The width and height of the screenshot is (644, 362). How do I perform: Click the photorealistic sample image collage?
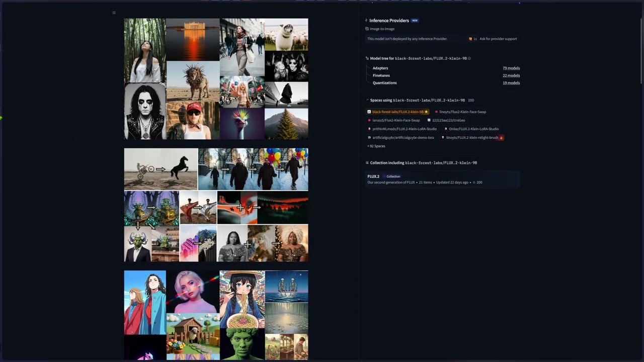[x=216, y=79]
